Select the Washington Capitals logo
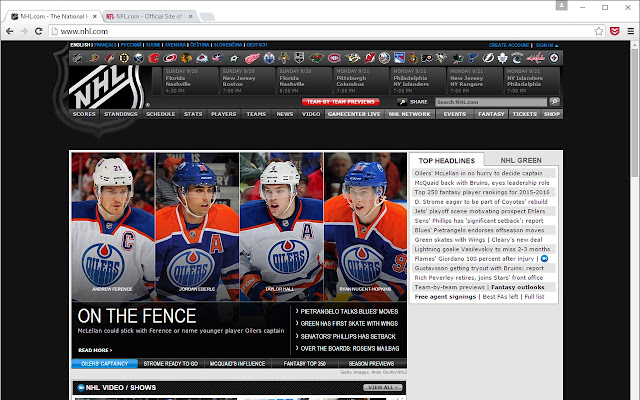The image size is (640, 400). point(536,58)
